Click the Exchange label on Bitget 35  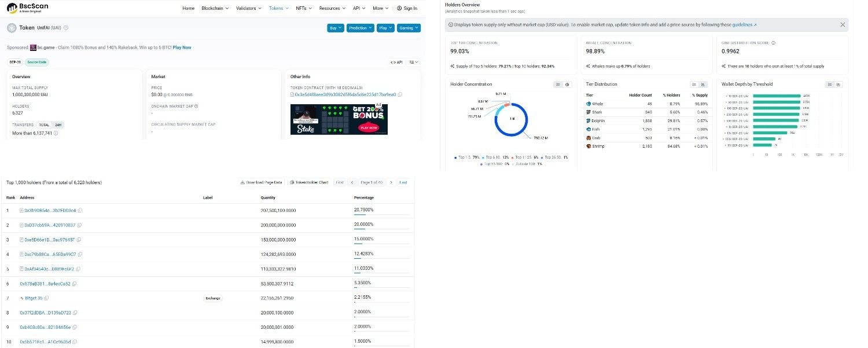[212, 298]
